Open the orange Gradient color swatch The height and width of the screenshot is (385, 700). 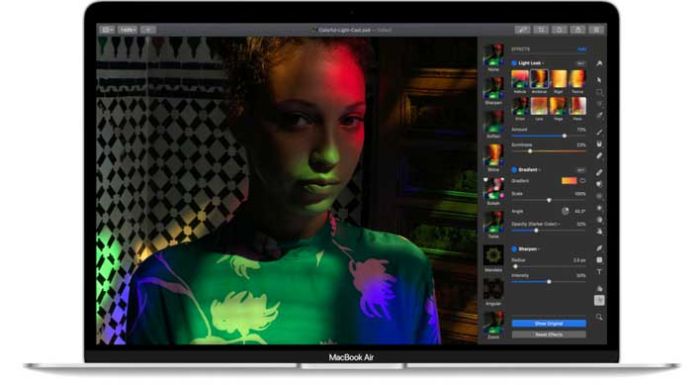(x=569, y=181)
